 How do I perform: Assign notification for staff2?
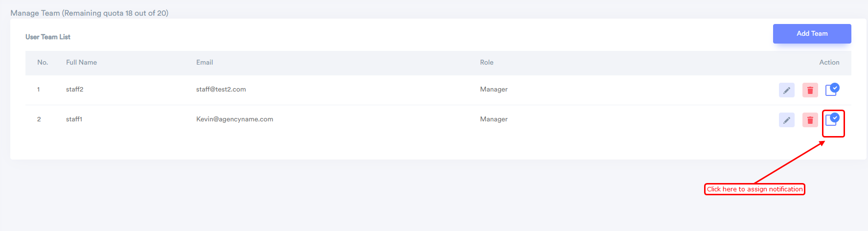point(832,89)
